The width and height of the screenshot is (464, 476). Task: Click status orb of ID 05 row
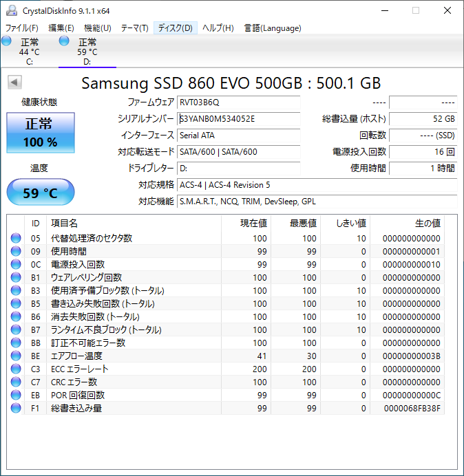click(x=16, y=238)
